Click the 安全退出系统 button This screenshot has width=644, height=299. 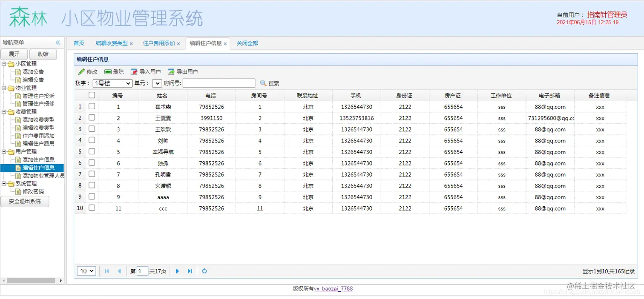tap(25, 201)
